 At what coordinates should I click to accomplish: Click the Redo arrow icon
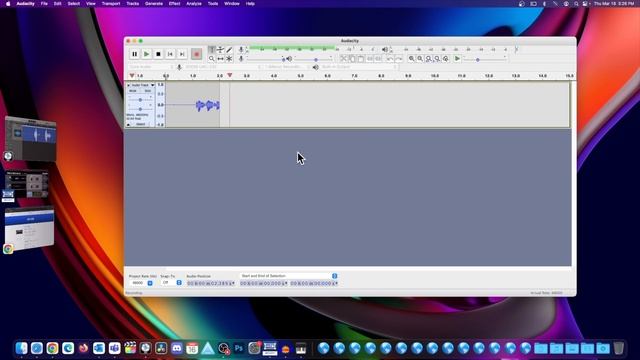coord(398,59)
